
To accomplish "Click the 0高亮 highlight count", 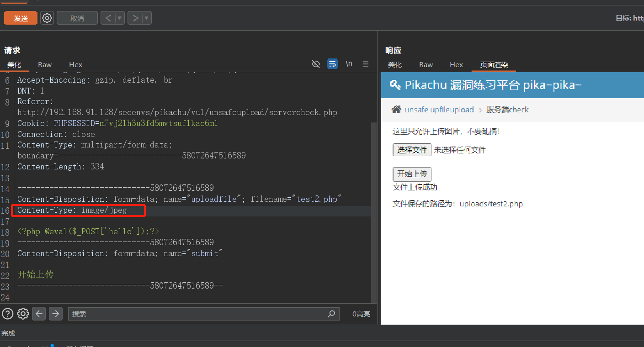I will pyautogui.click(x=361, y=314).
